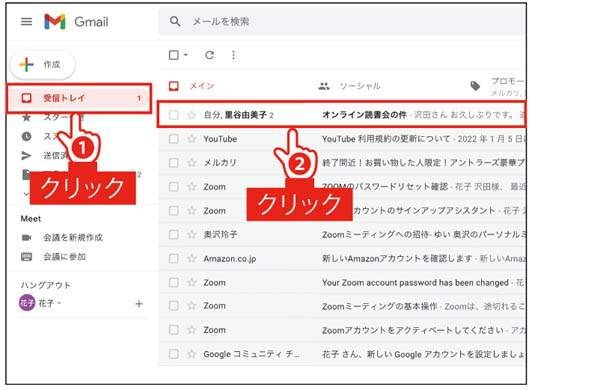
Task: Star the YouTube email
Action: 192,139
